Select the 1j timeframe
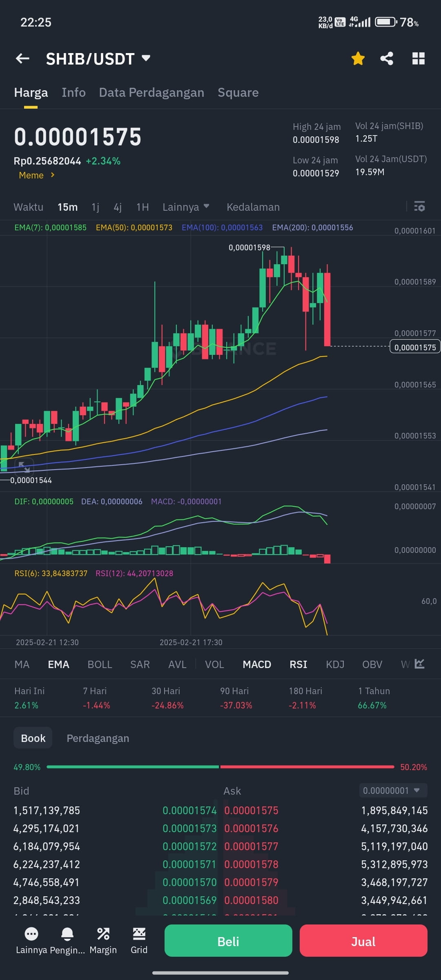The width and height of the screenshot is (441, 980). pyautogui.click(x=96, y=207)
